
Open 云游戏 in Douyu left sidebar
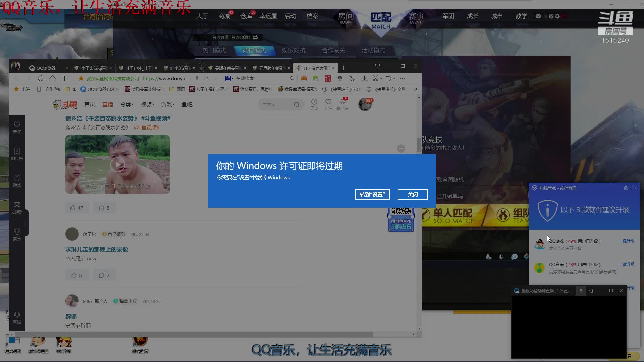click(17, 208)
